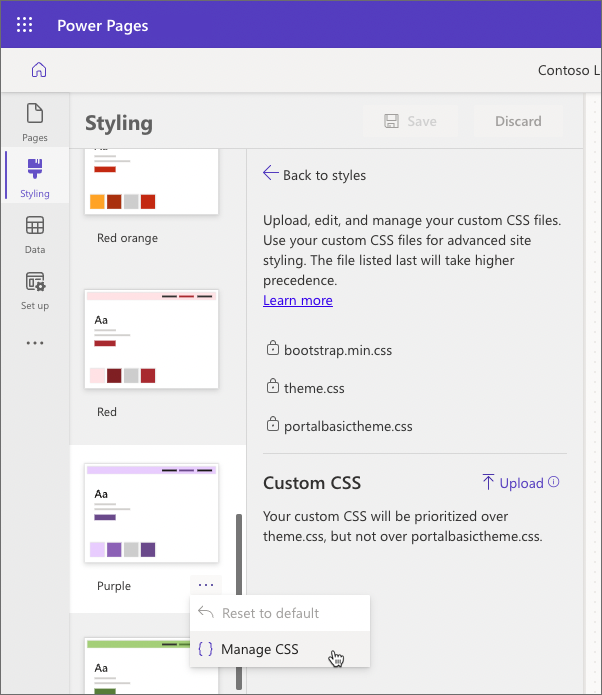The height and width of the screenshot is (695, 602).
Task: Click the Styling heading
Action: pyautogui.click(x=119, y=123)
